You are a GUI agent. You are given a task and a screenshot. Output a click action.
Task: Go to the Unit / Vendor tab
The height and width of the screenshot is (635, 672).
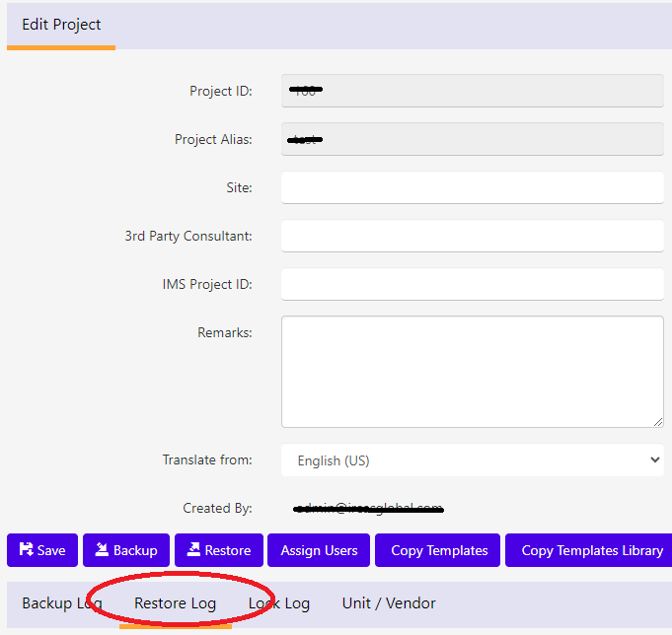(x=389, y=603)
